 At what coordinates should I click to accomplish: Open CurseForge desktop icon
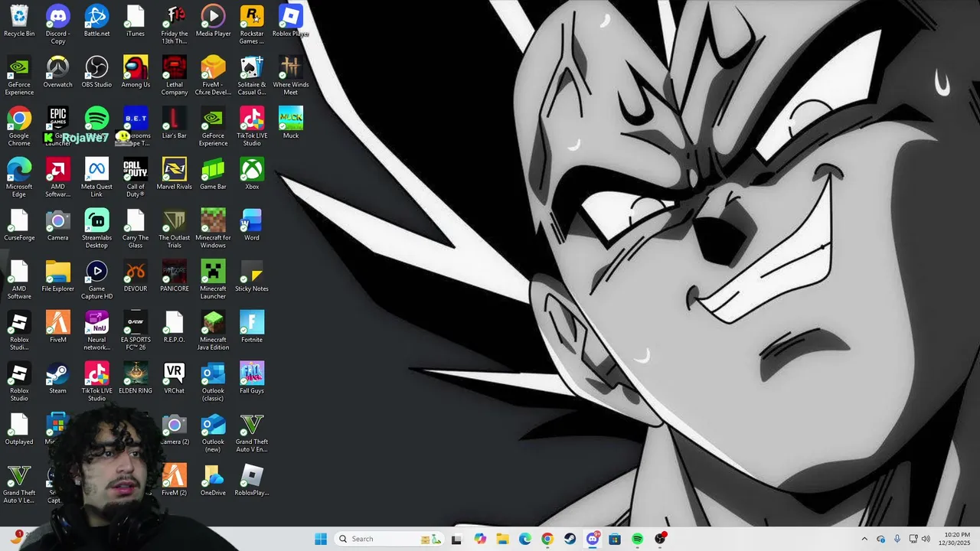coord(19,225)
